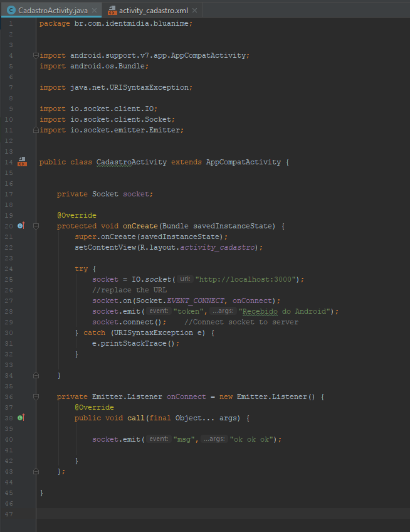Click the "token" string on line 28
The width and height of the screenshot is (410, 532).
pyautogui.click(x=189, y=311)
